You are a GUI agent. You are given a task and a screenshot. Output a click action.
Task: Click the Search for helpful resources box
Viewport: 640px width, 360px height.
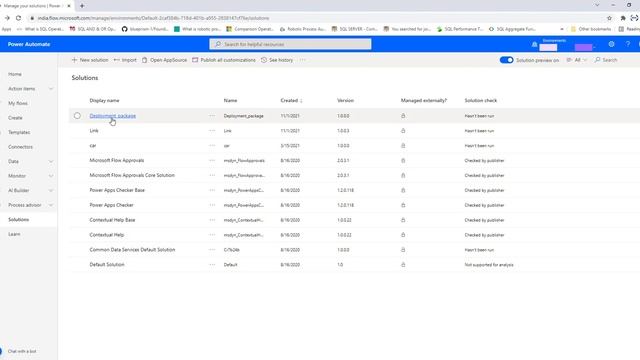(290, 44)
